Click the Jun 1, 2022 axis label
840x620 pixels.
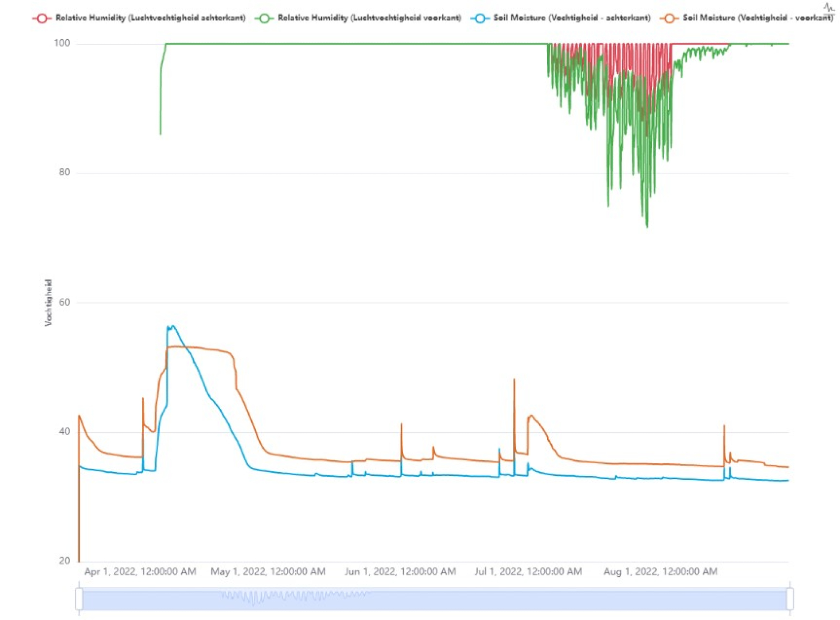[x=400, y=572]
